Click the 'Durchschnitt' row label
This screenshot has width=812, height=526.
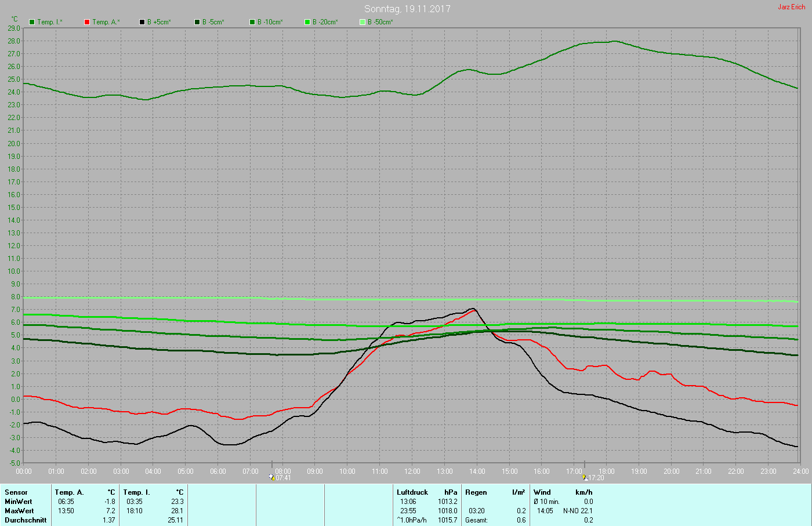pos(26,520)
